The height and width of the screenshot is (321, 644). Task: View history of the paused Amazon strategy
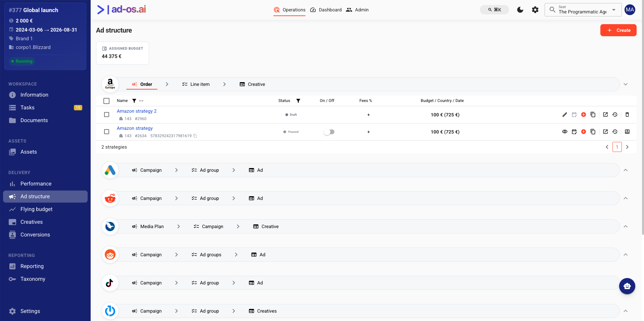point(615,132)
